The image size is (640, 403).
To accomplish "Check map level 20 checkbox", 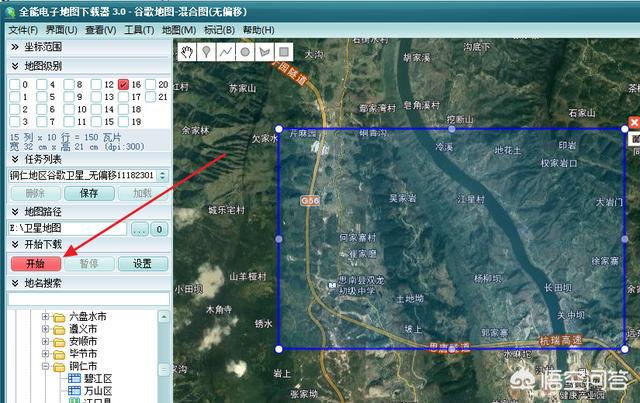I will click(x=149, y=85).
